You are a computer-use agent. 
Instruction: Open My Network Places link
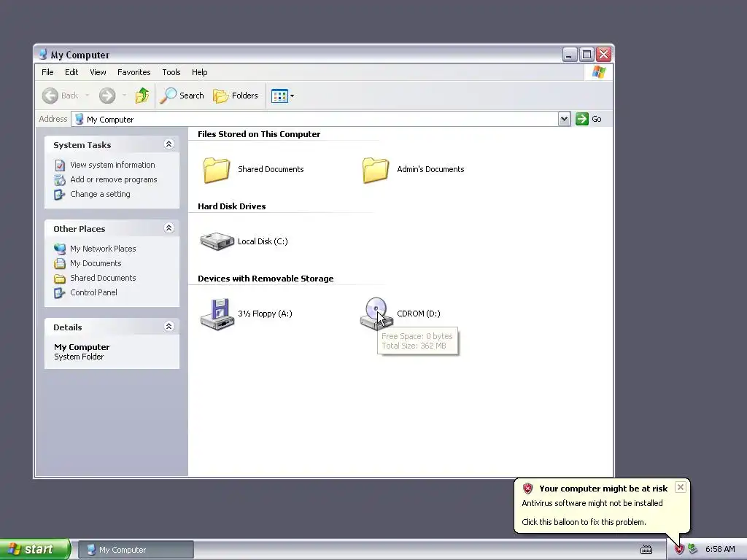(103, 249)
